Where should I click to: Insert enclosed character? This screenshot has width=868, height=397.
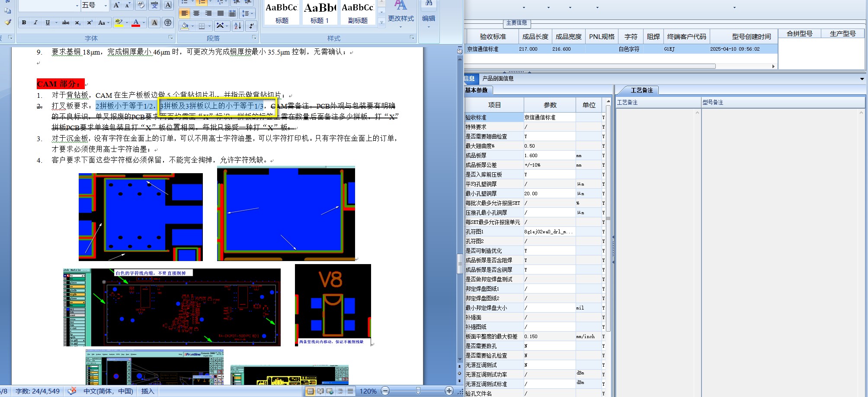(x=168, y=23)
